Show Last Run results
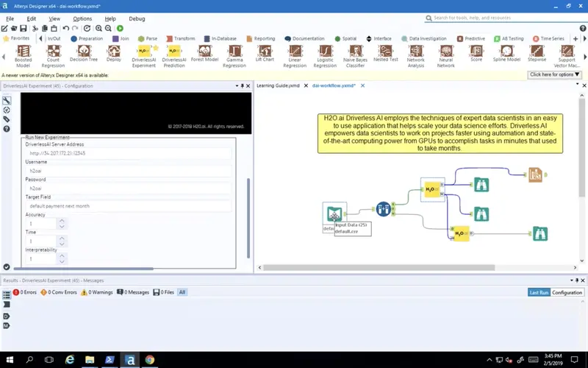This screenshot has height=368, width=588. 539,292
